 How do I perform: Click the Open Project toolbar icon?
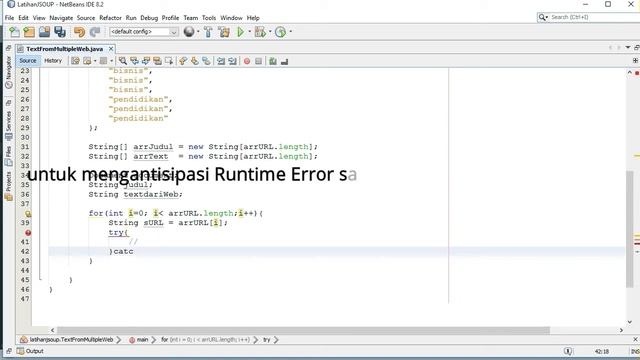[44, 32]
